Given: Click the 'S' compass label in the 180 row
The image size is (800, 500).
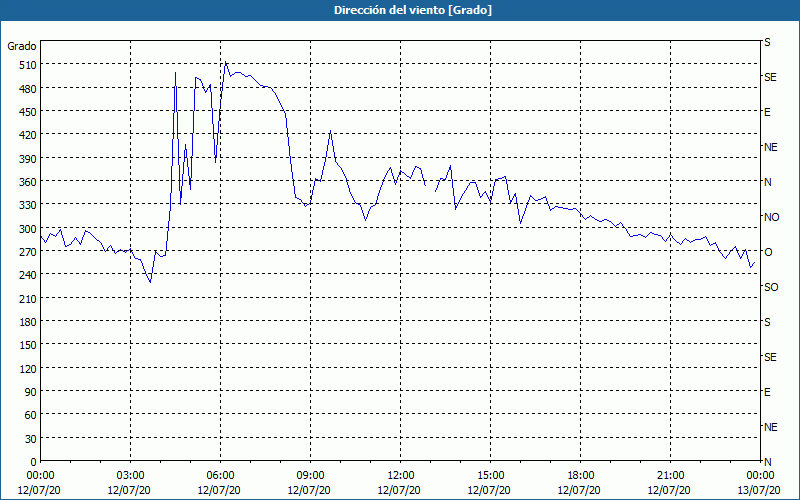Looking at the screenshot, I should click(x=767, y=322).
